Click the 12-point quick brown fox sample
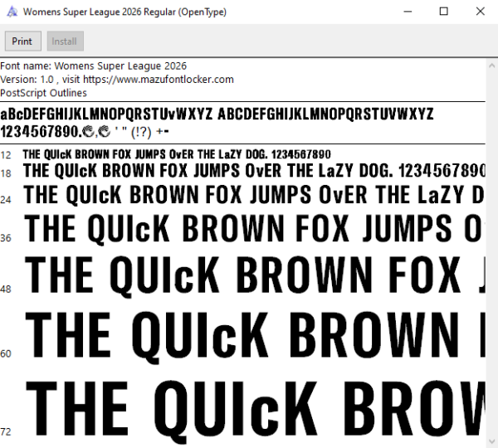Viewport: 498px width, 448px height. click(177, 154)
